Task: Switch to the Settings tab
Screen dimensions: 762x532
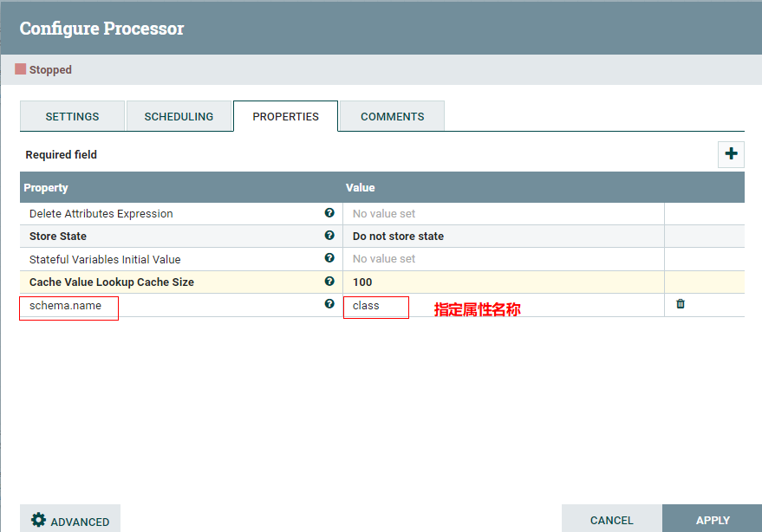Action: pyautogui.click(x=72, y=115)
